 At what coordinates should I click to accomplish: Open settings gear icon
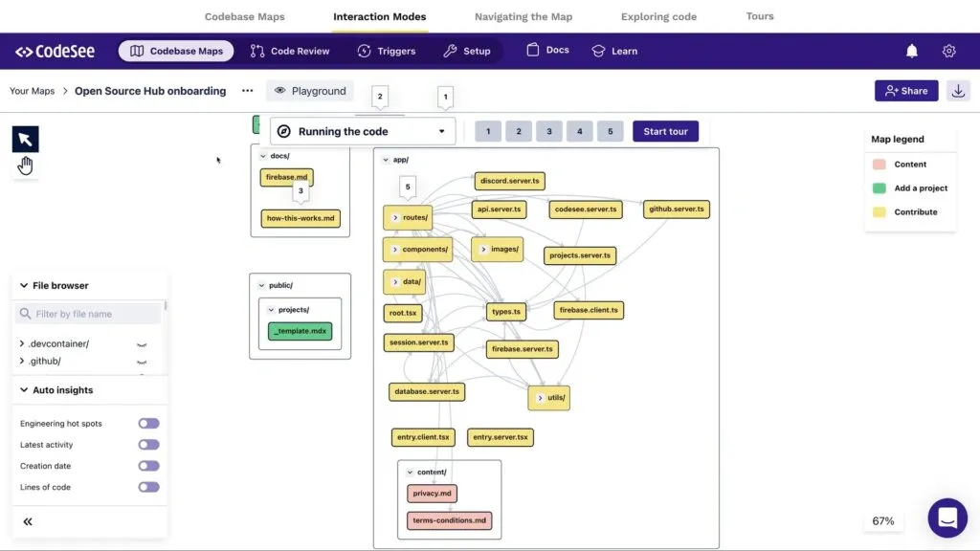[x=948, y=51]
